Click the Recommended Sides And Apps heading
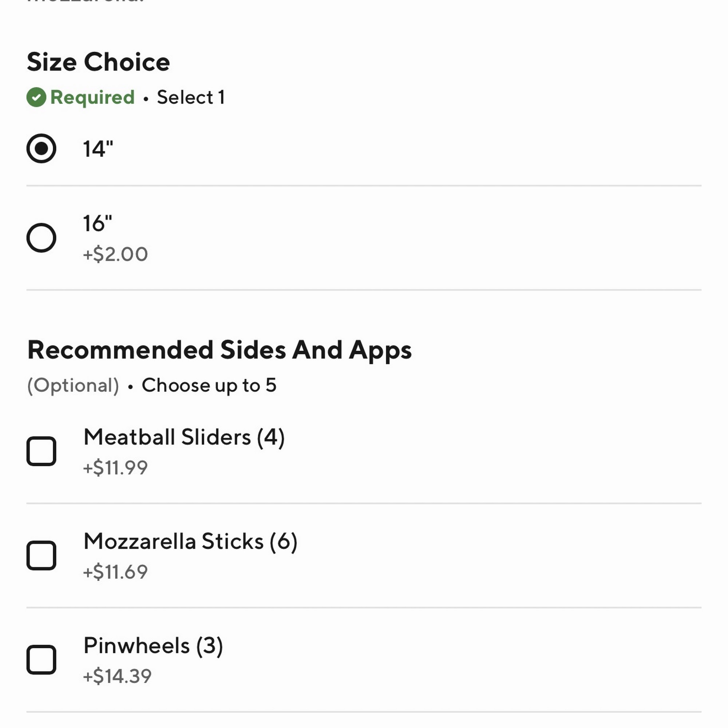This screenshot has width=728, height=728. [x=219, y=350]
